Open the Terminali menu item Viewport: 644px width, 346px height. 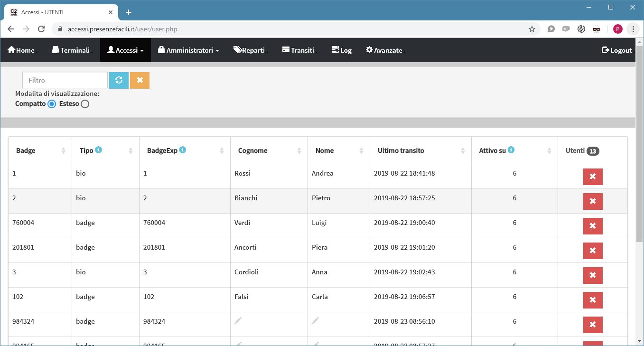71,50
